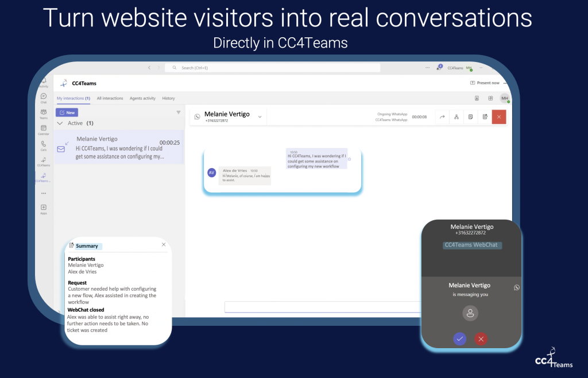Switch to the All interactions tab
The width and height of the screenshot is (588, 378).
pyautogui.click(x=110, y=98)
